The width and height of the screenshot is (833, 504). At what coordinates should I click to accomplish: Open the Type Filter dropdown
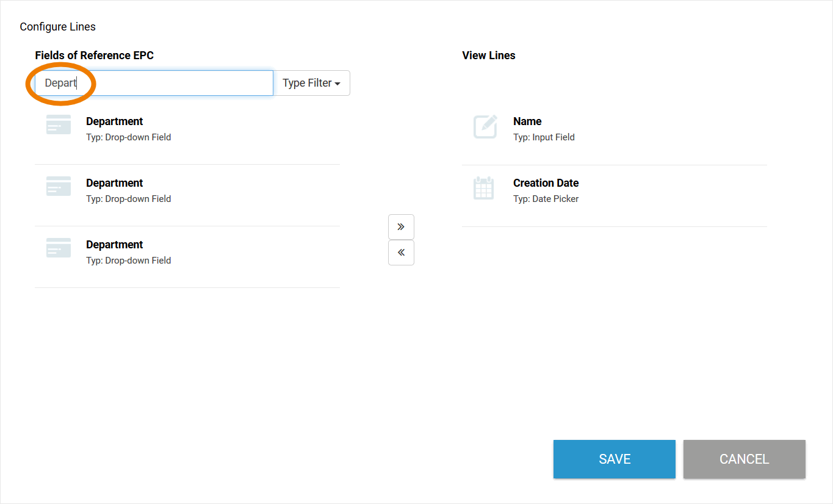point(311,83)
